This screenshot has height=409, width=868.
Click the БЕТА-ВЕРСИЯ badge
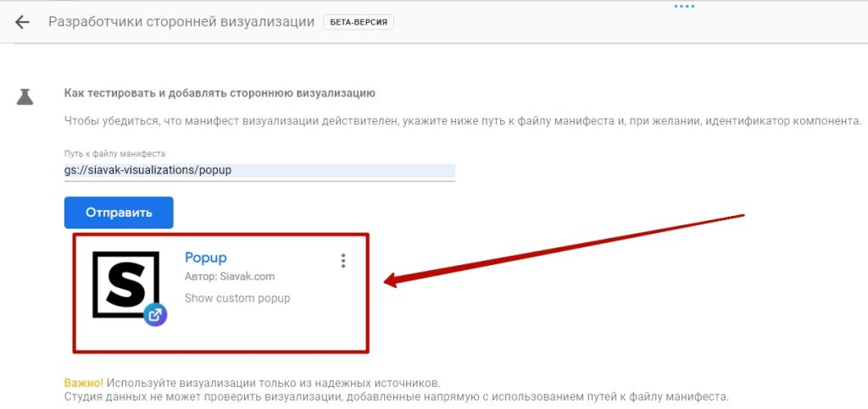pyautogui.click(x=358, y=22)
